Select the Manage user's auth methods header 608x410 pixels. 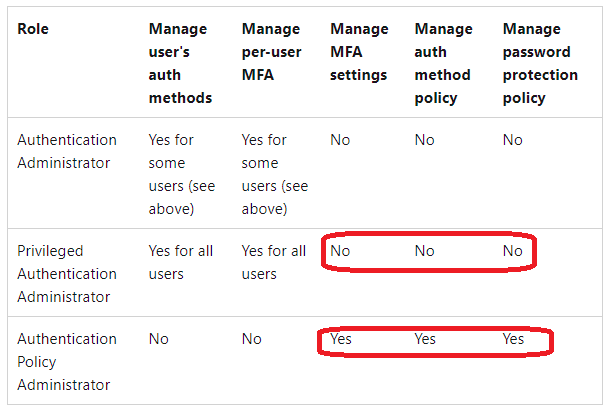[180, 63]
